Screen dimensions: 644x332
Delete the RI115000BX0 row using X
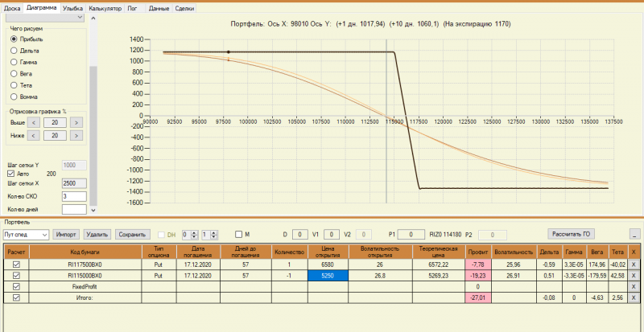pos(634,276)
